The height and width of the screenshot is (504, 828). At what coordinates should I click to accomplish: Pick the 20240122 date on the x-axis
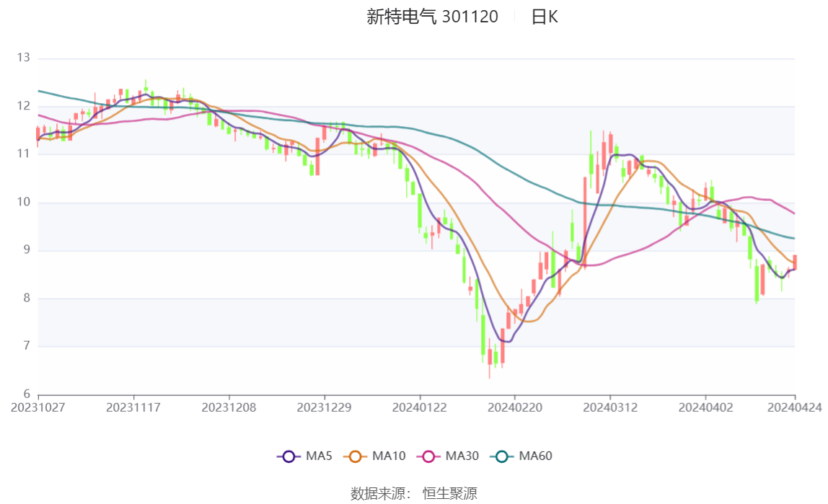click(x=420, y=407)
